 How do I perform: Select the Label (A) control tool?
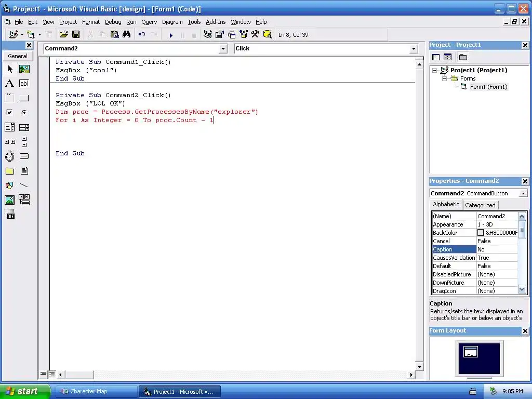click(10, 84)
